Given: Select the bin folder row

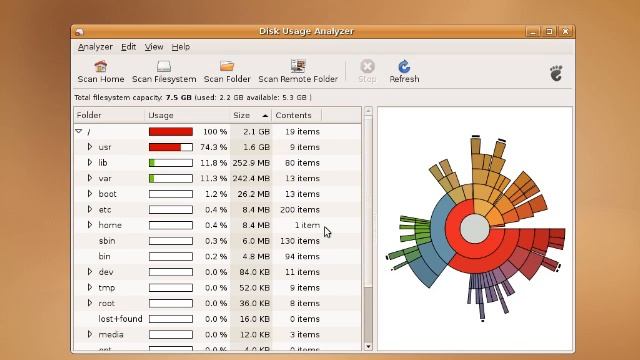Looking at the screenshot, I should coord(218,256).
